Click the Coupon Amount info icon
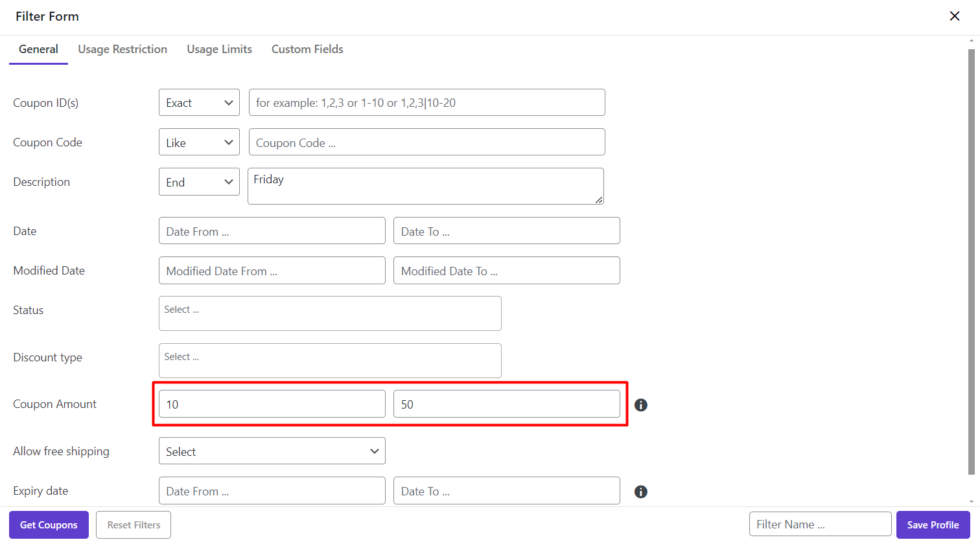The image size is (980, 542). [x=640, y=405]
